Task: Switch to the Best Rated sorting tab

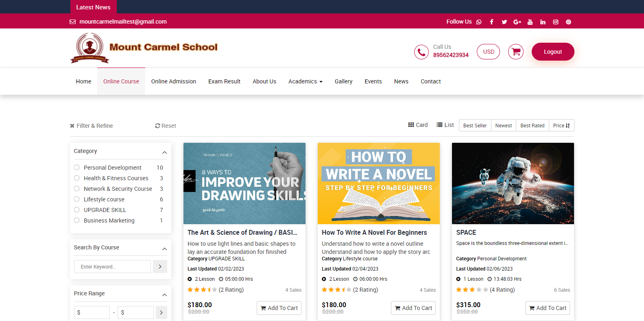Action: (x=532, y=126)
